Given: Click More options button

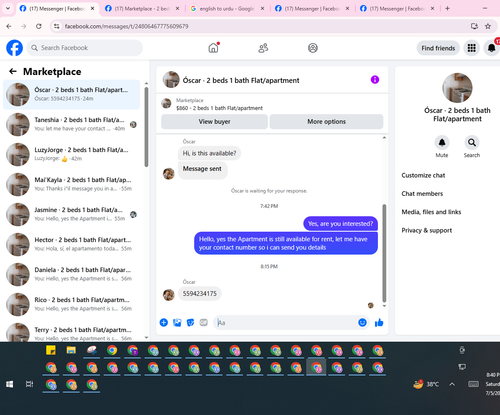Looking at the screenshot, I should click(326, 122).
